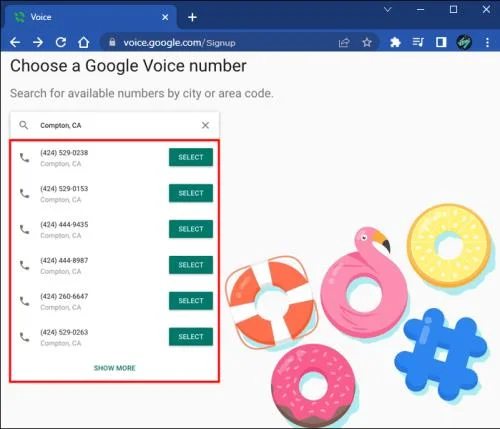Open the extensions puzzle piece icon

395,42
